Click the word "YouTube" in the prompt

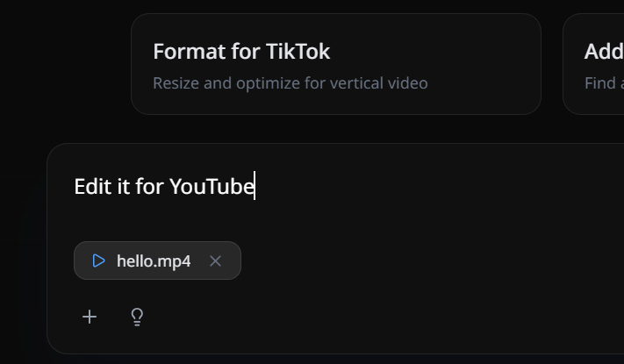click(x=212, y=187)
